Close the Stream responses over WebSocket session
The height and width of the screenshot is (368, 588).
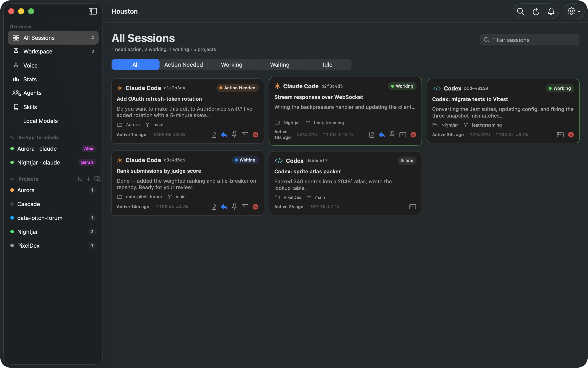(x=413, y=135)
